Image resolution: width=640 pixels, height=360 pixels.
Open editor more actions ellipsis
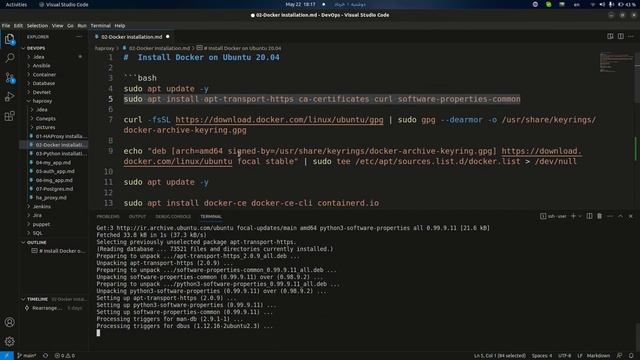click(x=631, y=36)
